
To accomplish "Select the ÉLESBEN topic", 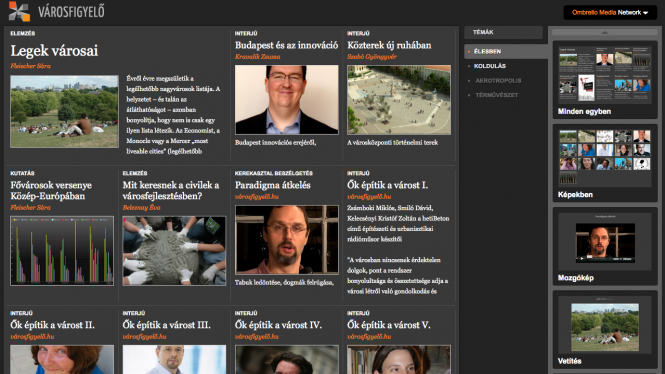I will 487,51.
